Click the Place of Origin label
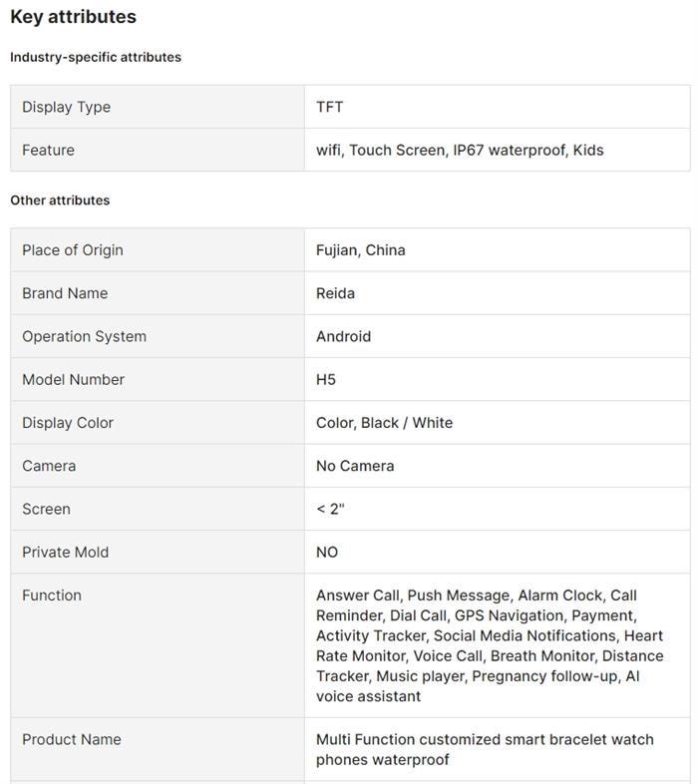 point(73,249)
